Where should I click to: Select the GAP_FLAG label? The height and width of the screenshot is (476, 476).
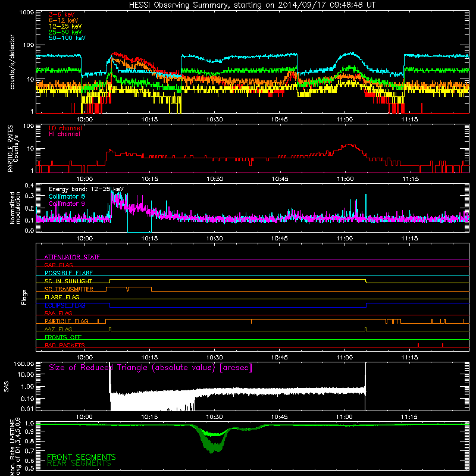click(x=58, y=265)
